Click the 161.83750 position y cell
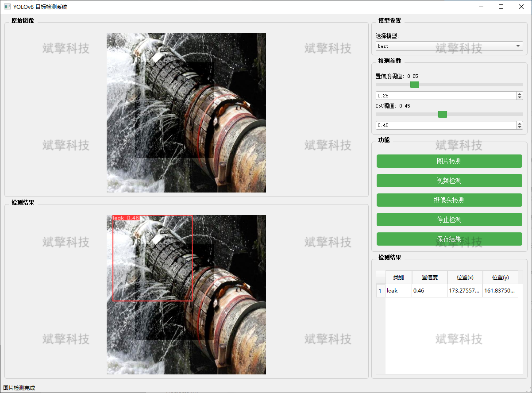Image resolution: width=532 pixels, height=393 pixels. (x=500, y=291)
